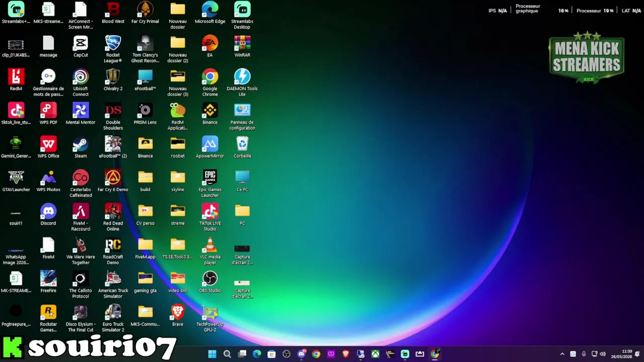Open the gaming gta folder
The height and width of the screenshot is (362, 644).
[145, 283]
